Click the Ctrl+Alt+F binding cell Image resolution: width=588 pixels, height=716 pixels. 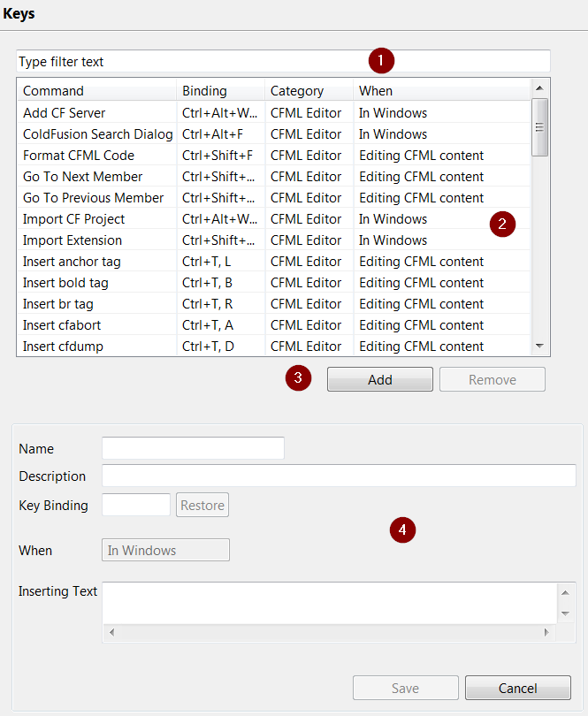221,134
